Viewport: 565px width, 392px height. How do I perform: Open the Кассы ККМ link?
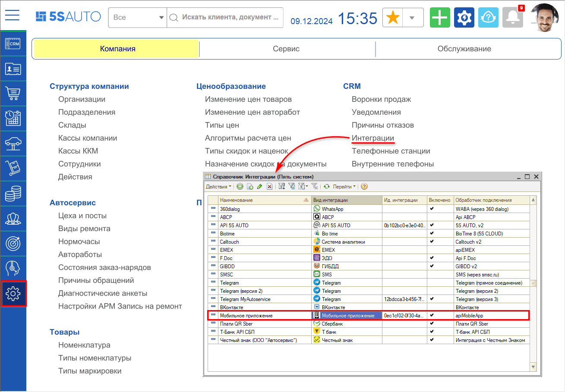[78, 151]
